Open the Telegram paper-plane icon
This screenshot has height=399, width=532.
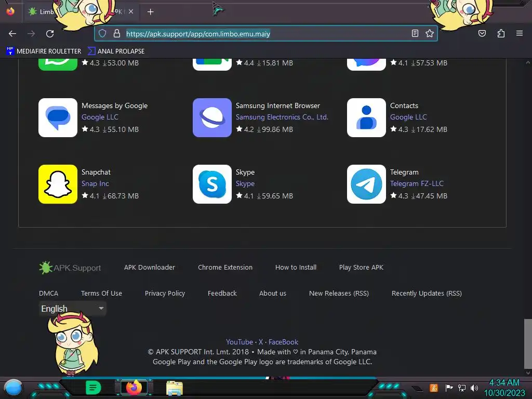point(366,184)
